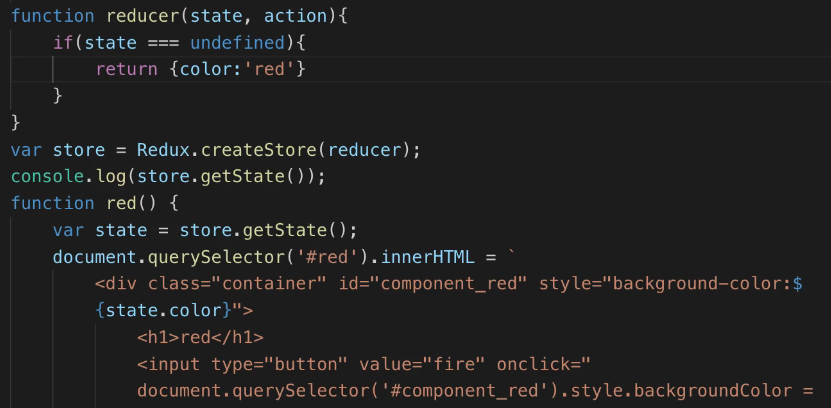Click the word 'undefined' in the if statement

point(237,43)
